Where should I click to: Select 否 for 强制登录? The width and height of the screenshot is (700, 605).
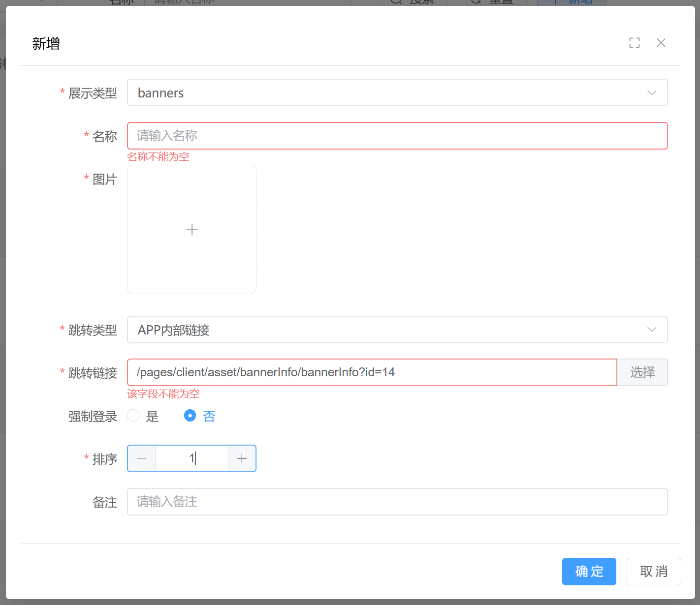(190, 416)
